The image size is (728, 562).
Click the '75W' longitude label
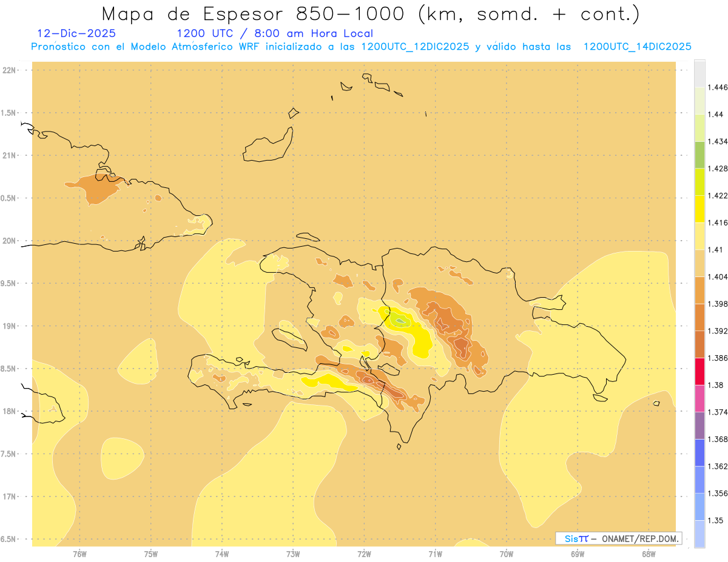(x=151, y=554)
